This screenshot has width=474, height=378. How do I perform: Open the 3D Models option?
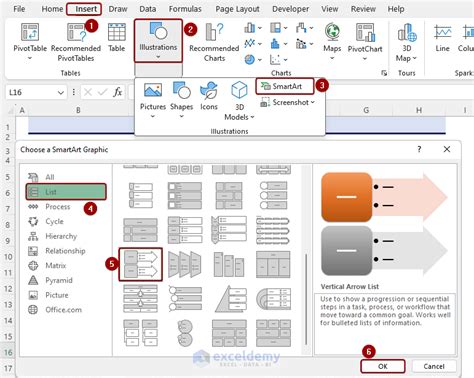pos(239,101)
